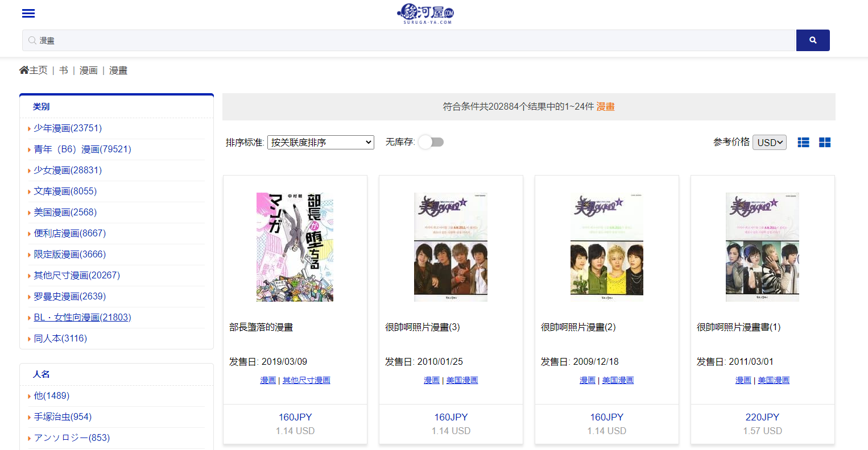Click the 其他尺寸漫画 tag on first product

point(306,381)
